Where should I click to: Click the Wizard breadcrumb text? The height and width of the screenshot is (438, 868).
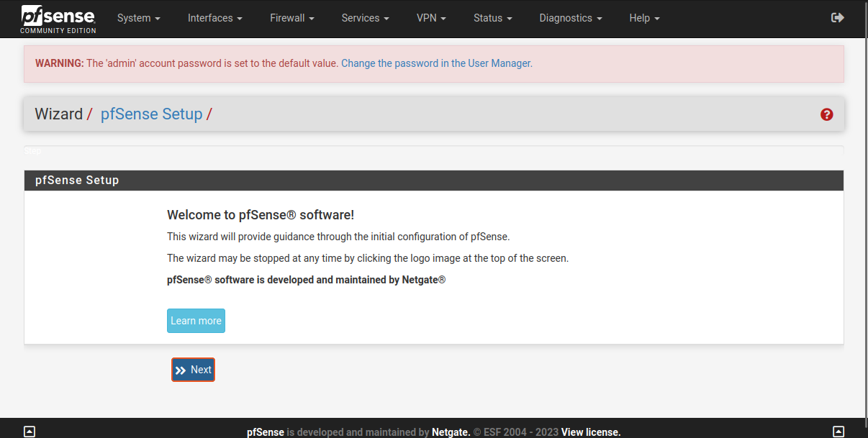(x=58, y=114)
